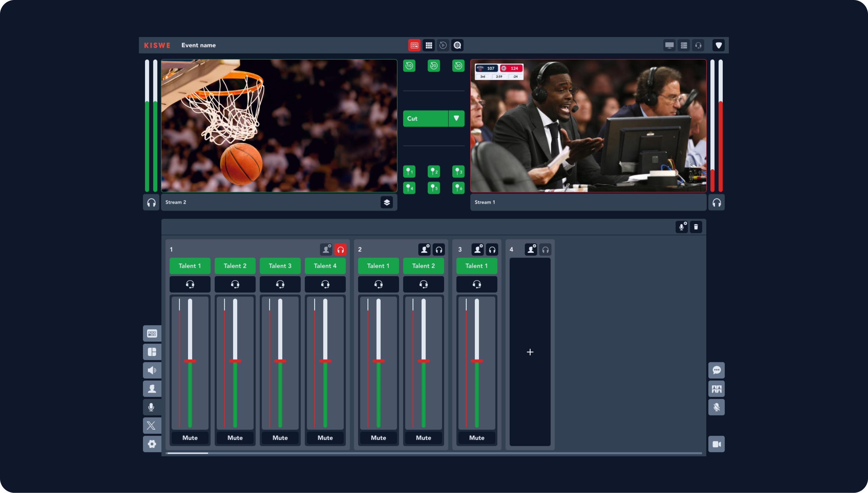The image size is (868, 493).
Task: Click Talent 3 button in group 1
Action: click(x=280, y=266)
